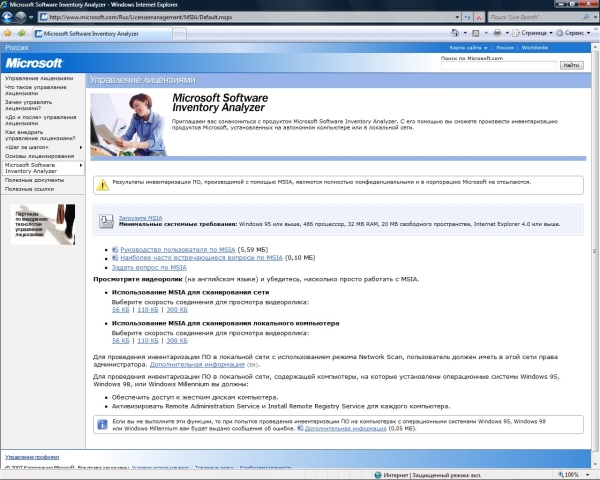Click the MSIA download disk icon
Viewport: 600px width, 480px height.
[x=106, y=221]
